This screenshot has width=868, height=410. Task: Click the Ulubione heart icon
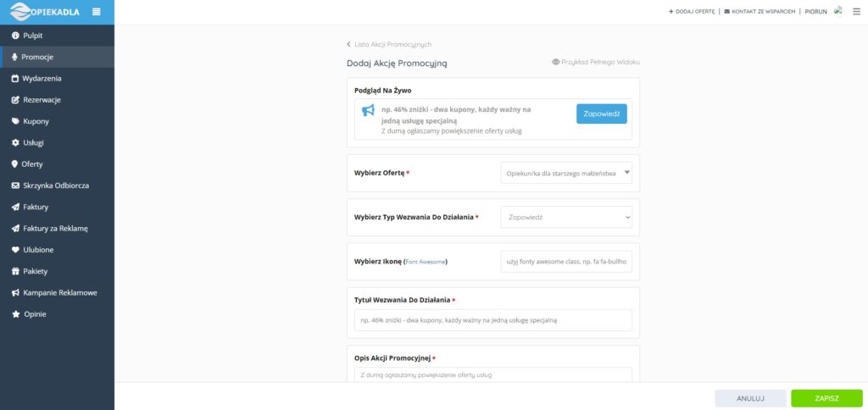click(x=15, y=250)
